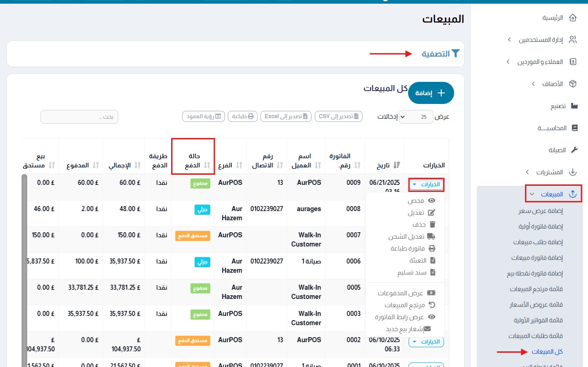The image size is (588, 367).
Task: Open قائمة مرتجع المبيعات in sidebar
Action: 536,289
